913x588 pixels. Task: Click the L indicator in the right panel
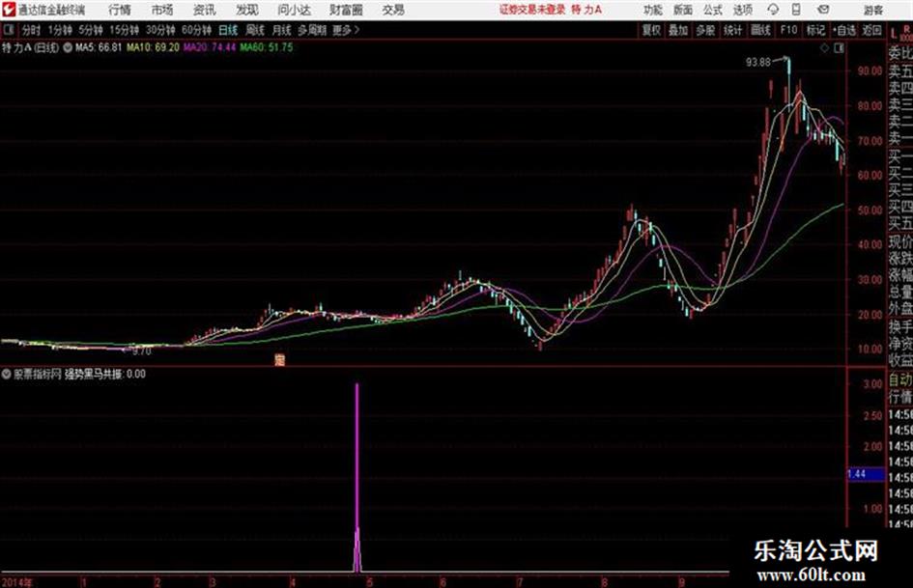[x=894, y=34]
